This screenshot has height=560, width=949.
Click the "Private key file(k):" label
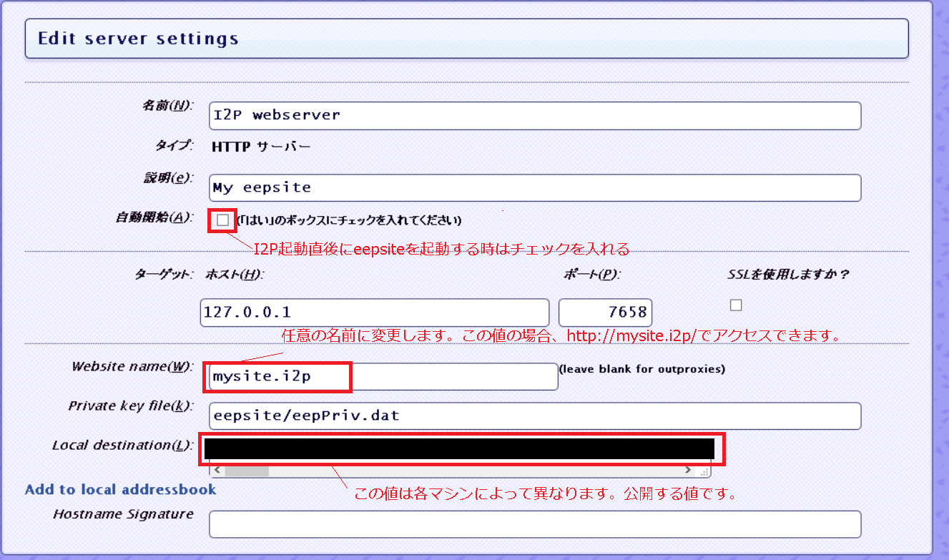(131, 406)
